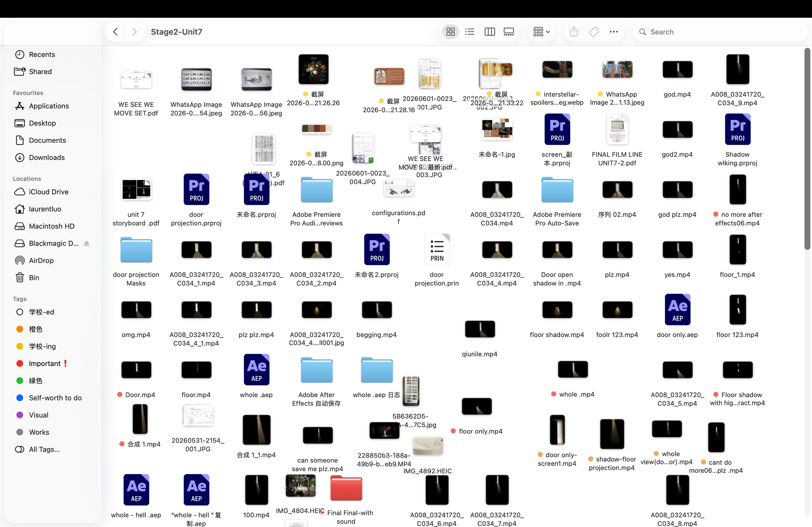The height and width of the screenshot is (527, 812).
Task: Select the god.mp4 video thumbnail
Action: (x=677, y=69)
